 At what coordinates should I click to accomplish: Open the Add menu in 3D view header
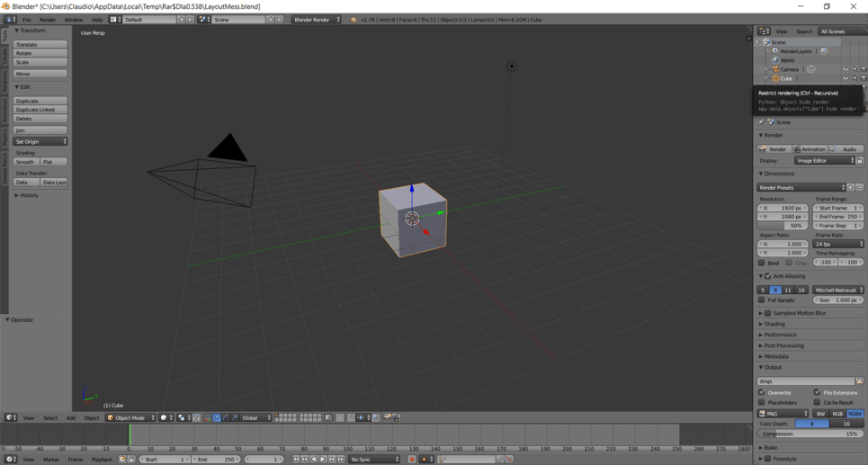click(x=71, y=418)
